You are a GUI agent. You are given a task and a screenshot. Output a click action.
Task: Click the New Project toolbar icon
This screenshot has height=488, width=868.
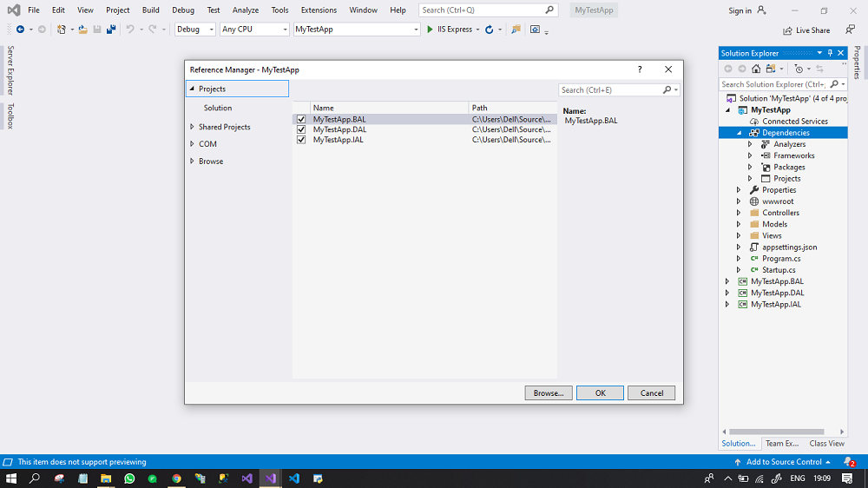(x=62, y=30)
